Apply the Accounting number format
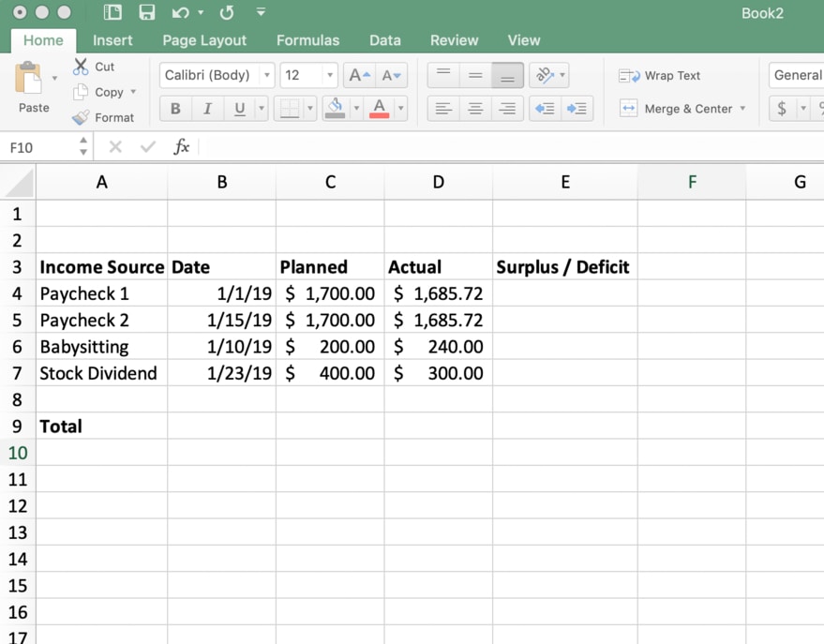 [x=784, y=109]
